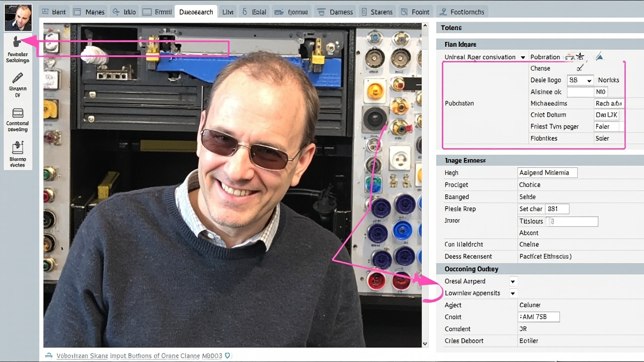Click the profile thumbnail in top-left corner
This screenshot has width=644, height=362.
pos(18,18)
